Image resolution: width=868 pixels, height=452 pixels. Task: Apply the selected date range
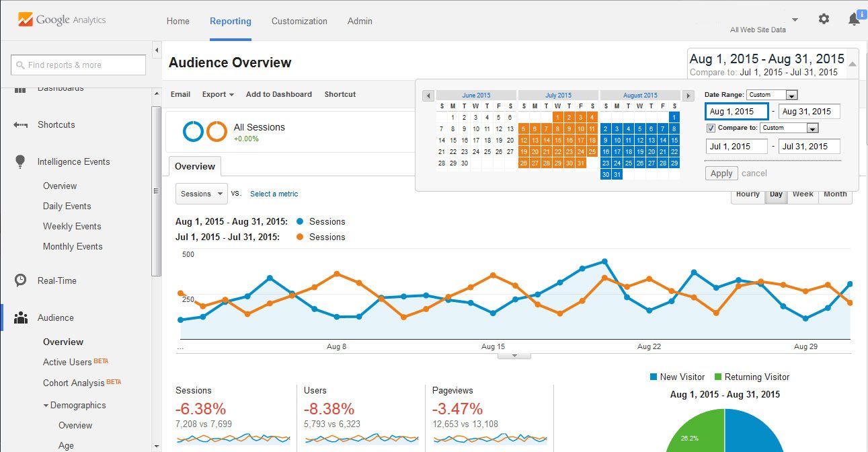point(721,173)
